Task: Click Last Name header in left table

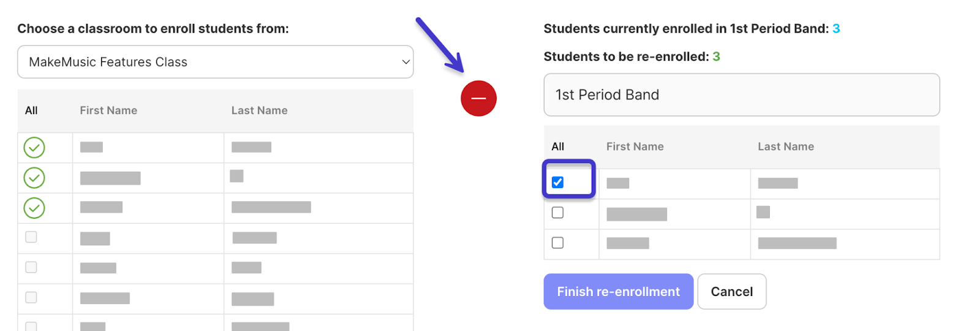Action: coord(259,110)
